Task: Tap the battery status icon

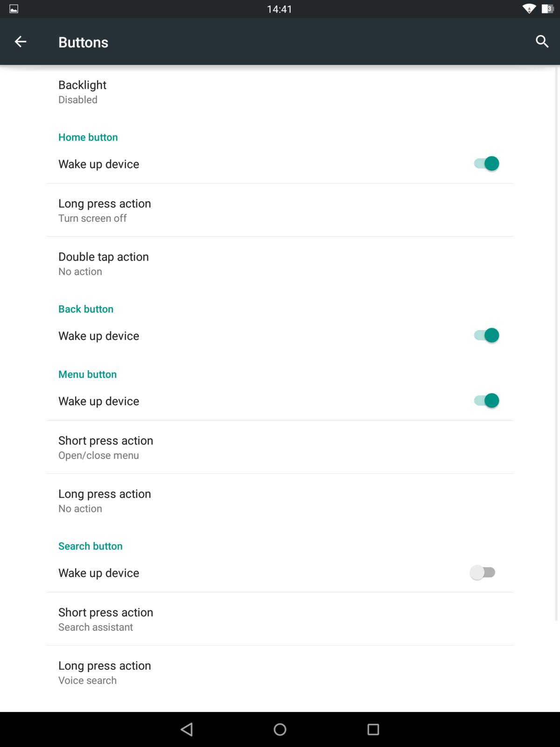Action: (x=547, y=9)
